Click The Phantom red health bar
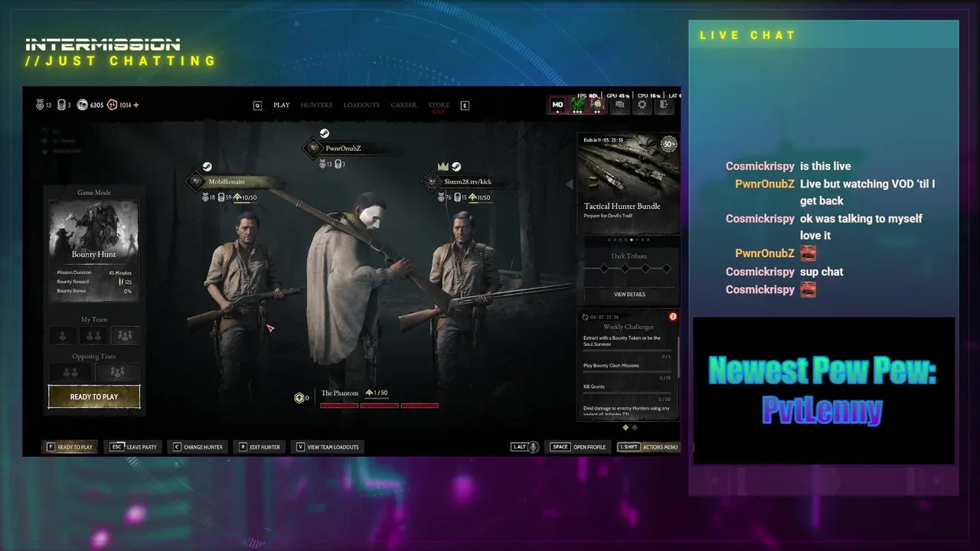This screenshot has width=980, height=551. 379,406
